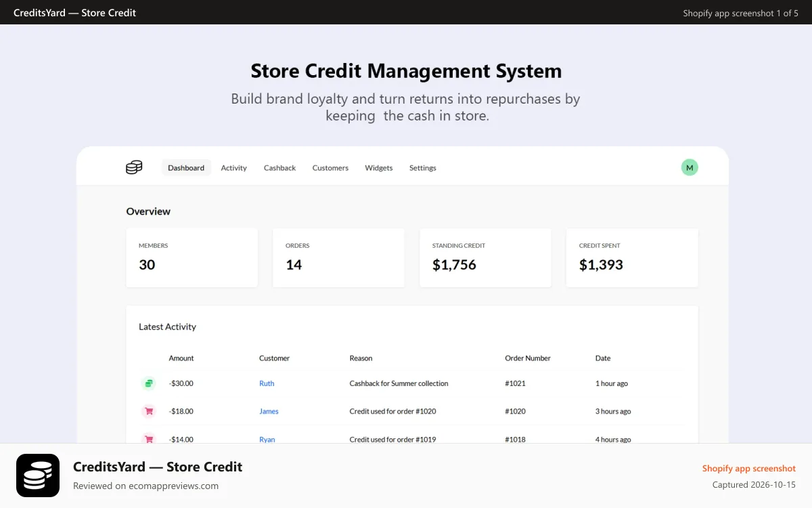812x508 pixels.
Task: Click the Amount column header
Action: pyautogui.click(x=181, y=358)
